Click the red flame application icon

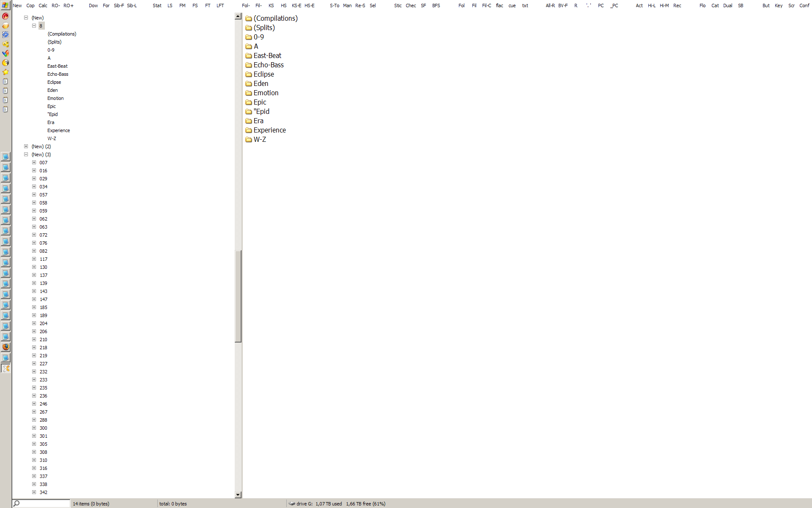click(x=5, y=16)
